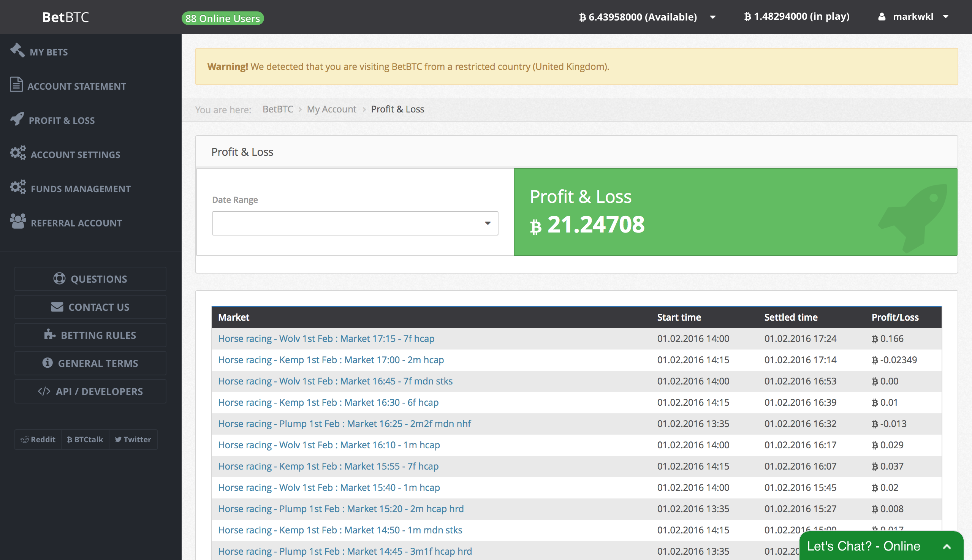Click the API / Developers code icon
The image size is (972, 560).
point(44,391)
